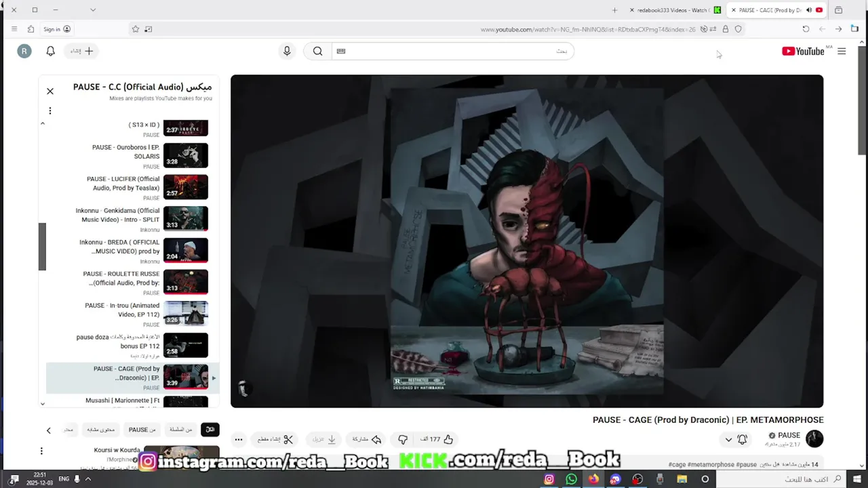This screenshot has height=488, width=868.
Task: Dislike the video
Action: 403,439
